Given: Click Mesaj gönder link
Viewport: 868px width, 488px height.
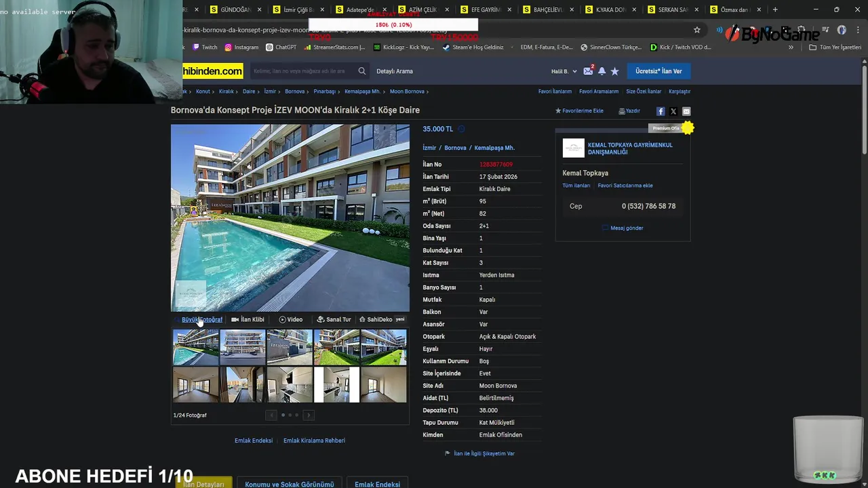Looking at the screenshot, I should pyautogui.click(x=623, y=228).
